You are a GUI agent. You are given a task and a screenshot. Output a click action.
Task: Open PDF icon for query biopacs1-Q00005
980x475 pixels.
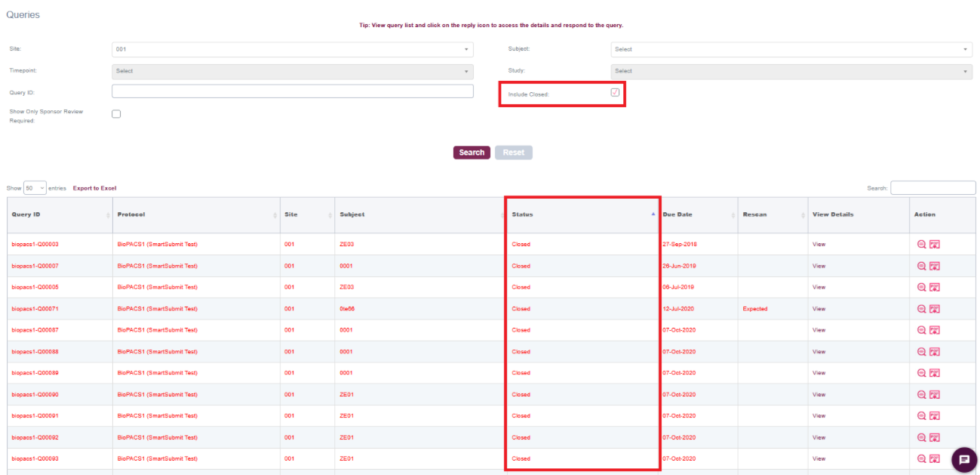(x=934, y=288)
